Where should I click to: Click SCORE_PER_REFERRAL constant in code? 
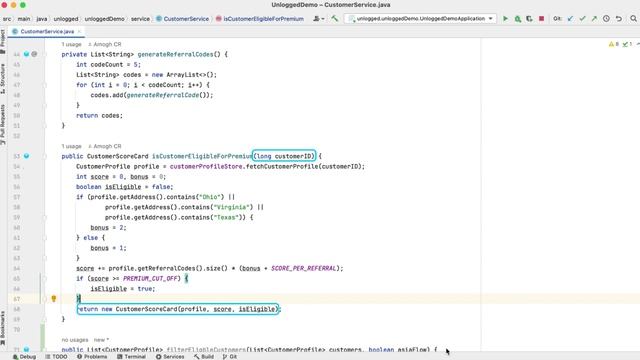tap(304, 268)
